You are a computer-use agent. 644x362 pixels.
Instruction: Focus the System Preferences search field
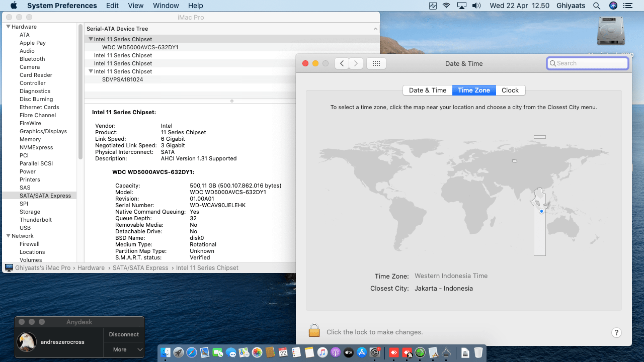588,63
